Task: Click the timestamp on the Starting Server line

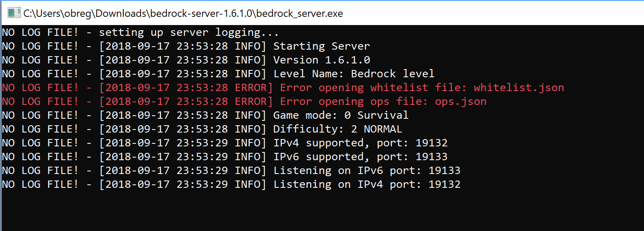Action: coord(166,46)
